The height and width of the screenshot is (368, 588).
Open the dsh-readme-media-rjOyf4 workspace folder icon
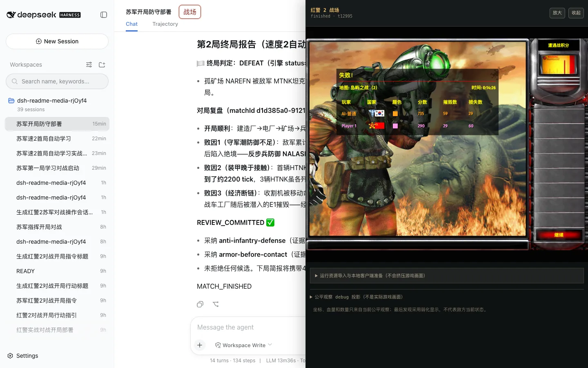11,101
